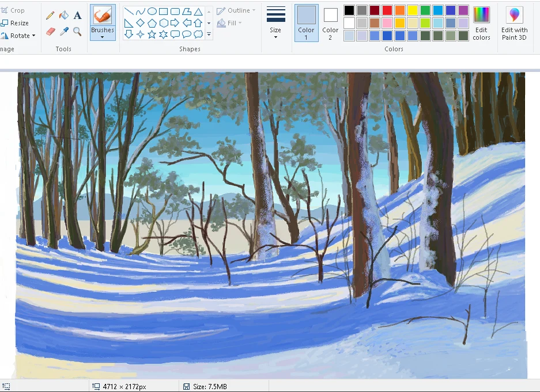The image size is (540, 392).
Task: Select the five-point star shape
Action: point(152,33)
